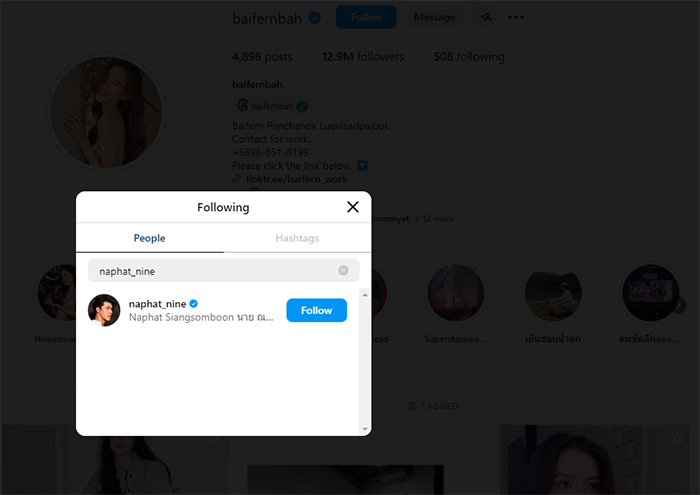Switch to the People tab

[150, 238]
